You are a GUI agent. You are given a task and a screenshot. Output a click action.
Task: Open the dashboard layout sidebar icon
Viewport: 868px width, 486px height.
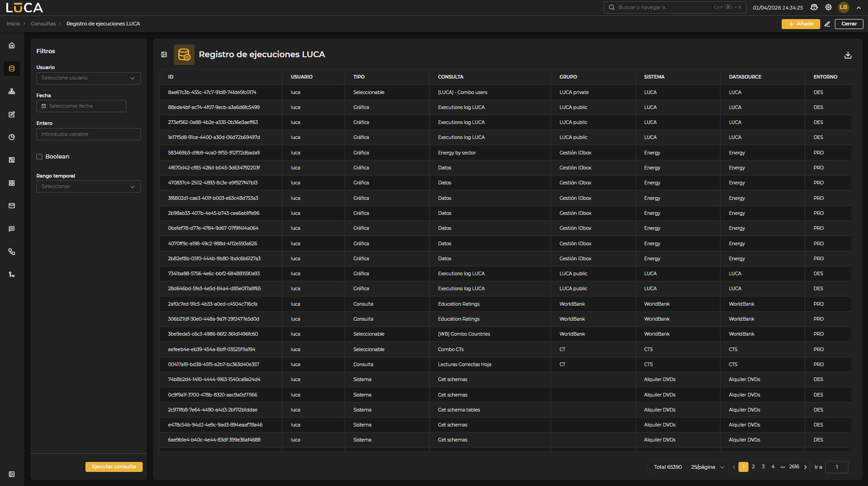coord(12,160)
